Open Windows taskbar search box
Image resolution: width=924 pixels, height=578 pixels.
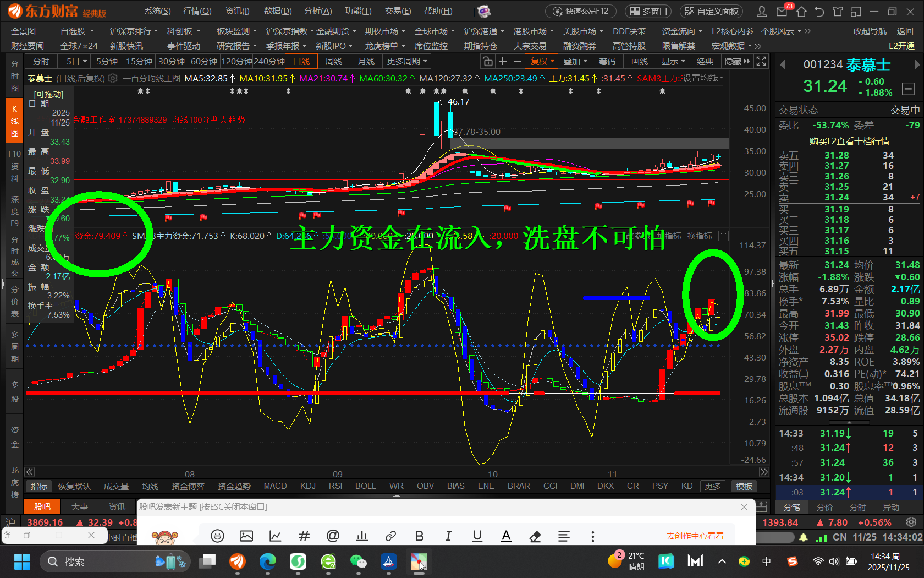(115, 561)
